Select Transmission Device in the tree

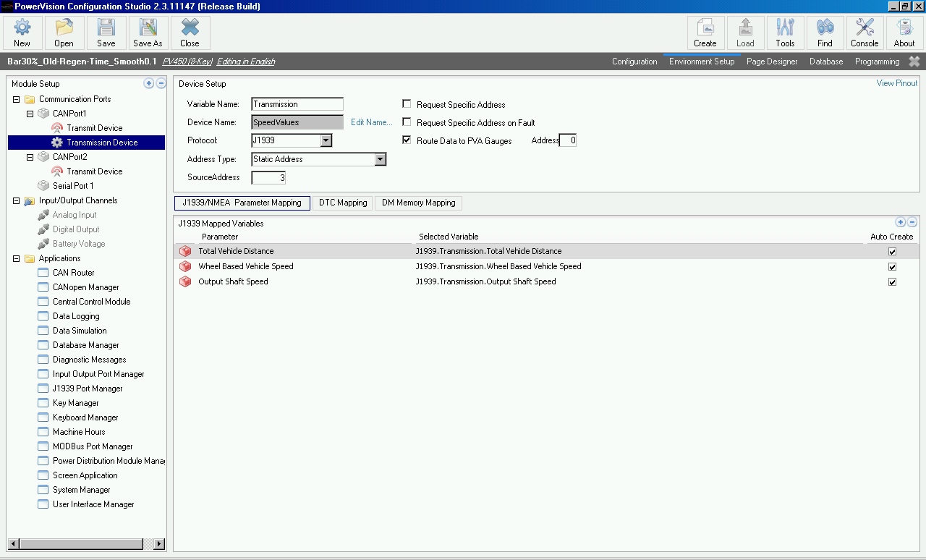click(x=102, y=143)
